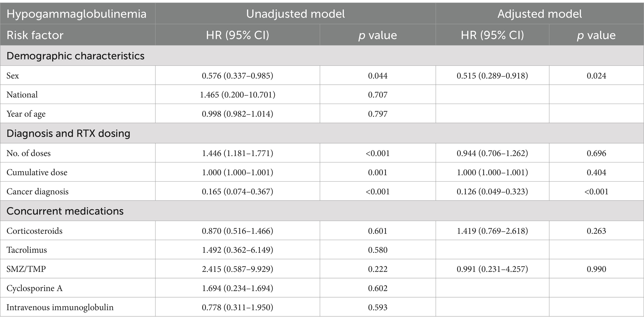The width and height of the screenshot is (644, 322).
Task: Click the Demographic characteristics section row
Action: pos(322,56)
